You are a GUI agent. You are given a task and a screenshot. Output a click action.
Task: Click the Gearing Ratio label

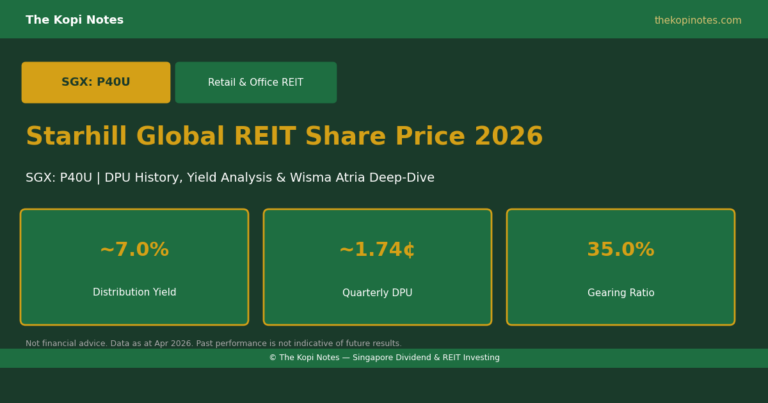[x=621, y=292]
